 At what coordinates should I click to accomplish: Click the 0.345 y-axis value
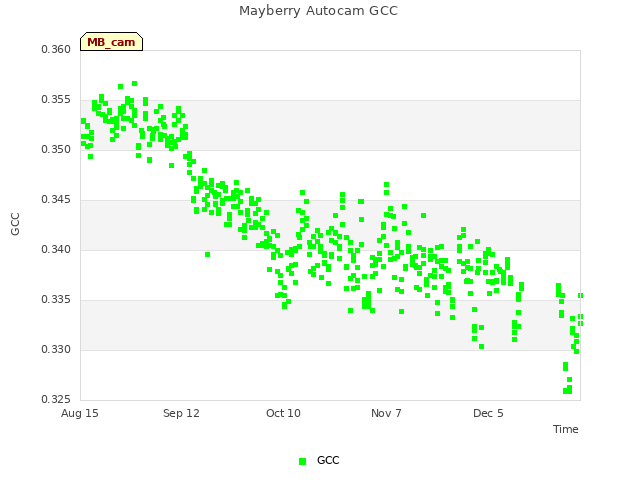(56, 200)
